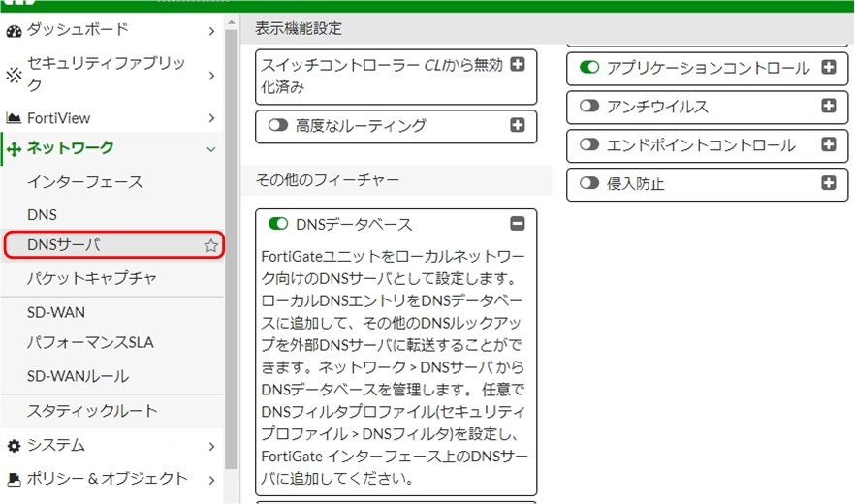This screenshot has height=504, width=855.
Task: Click the sidebar vertical scrollbar
Action: [x=231, y=249]
